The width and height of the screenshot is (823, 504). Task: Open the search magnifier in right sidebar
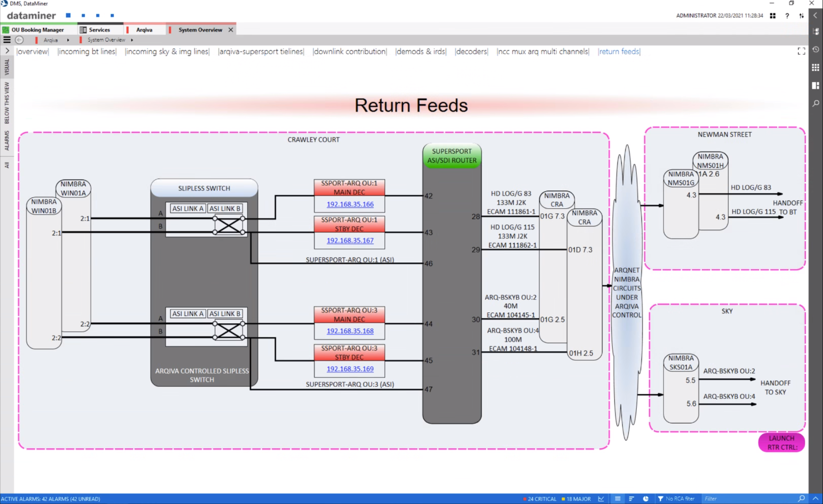(816, 103)
